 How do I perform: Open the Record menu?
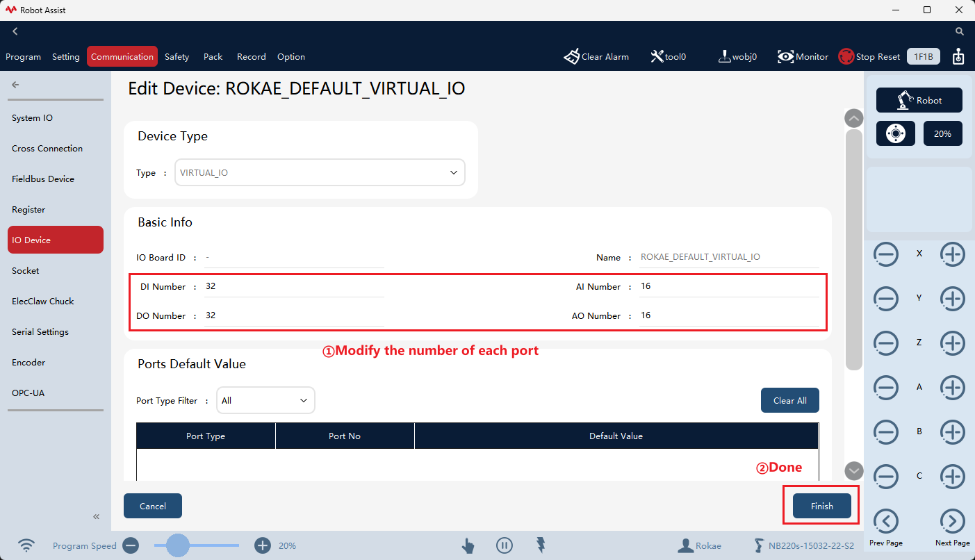point(252,57)
